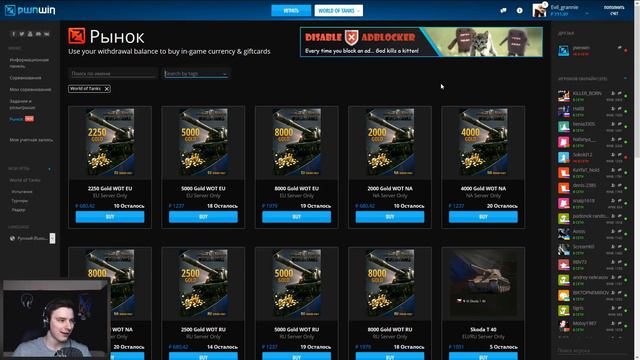Click the player search field below the friends list
This screenshot has height=360, width=640.
pyautogui.click(x=592, y=351)
